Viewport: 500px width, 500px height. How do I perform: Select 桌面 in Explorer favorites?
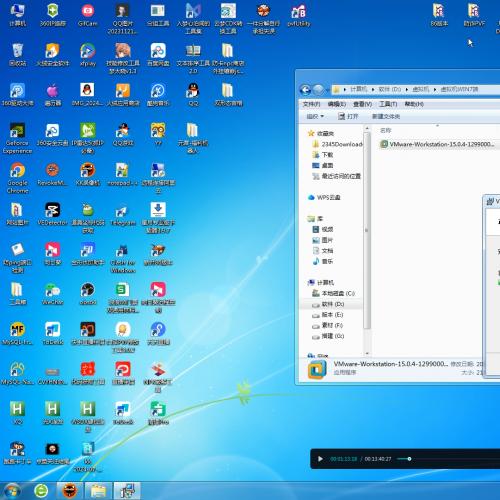coord(323,165)
